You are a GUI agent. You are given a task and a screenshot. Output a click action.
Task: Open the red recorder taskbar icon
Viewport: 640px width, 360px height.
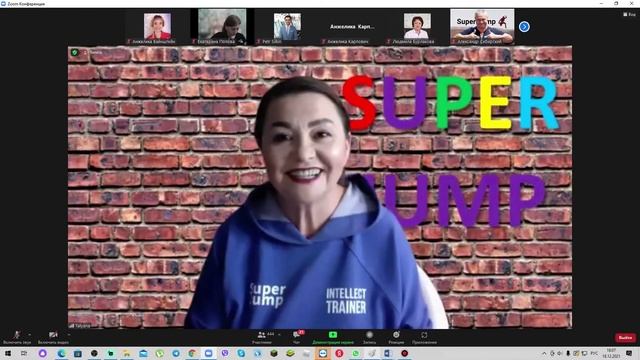point(404,353)
